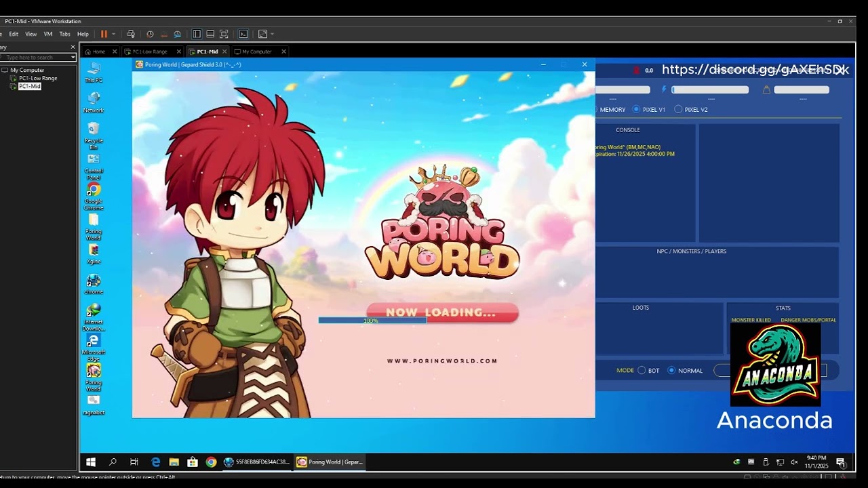
Task: Open dropdown next to stretch display icon
Action: click(x=273, y=34)
